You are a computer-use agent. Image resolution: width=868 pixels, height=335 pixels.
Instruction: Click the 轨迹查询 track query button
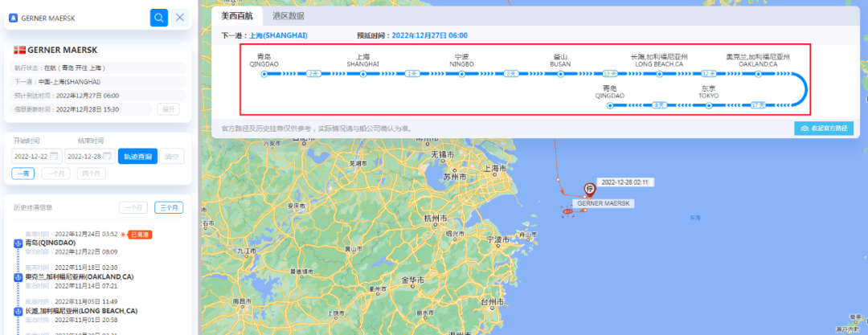coord(137,157)
